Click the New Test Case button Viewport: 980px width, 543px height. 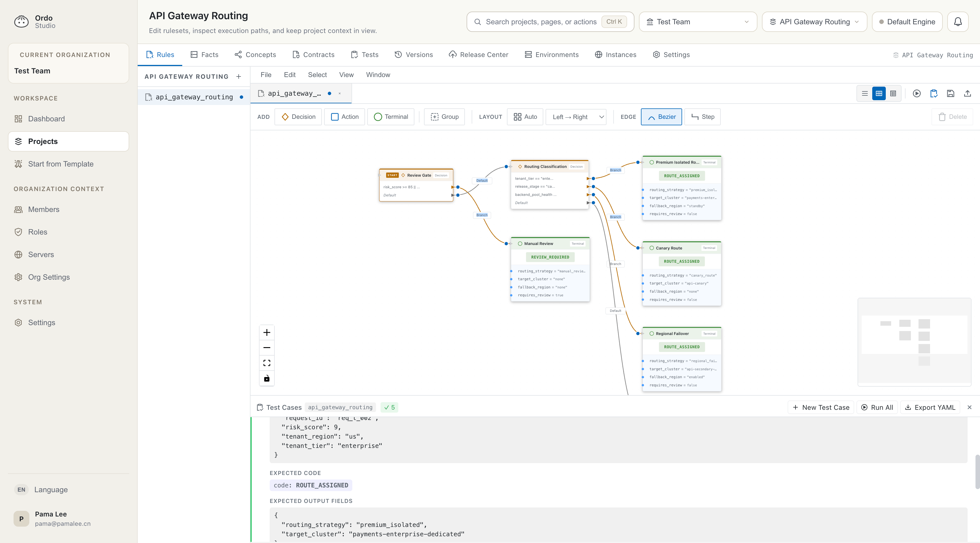[820, 407]
